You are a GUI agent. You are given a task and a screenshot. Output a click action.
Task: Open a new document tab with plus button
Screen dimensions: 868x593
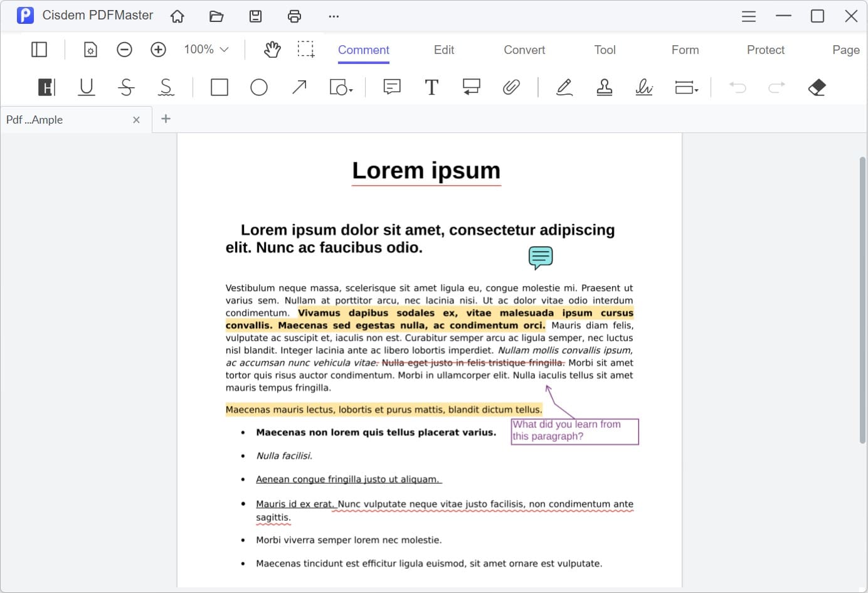(x=166, y=119)
